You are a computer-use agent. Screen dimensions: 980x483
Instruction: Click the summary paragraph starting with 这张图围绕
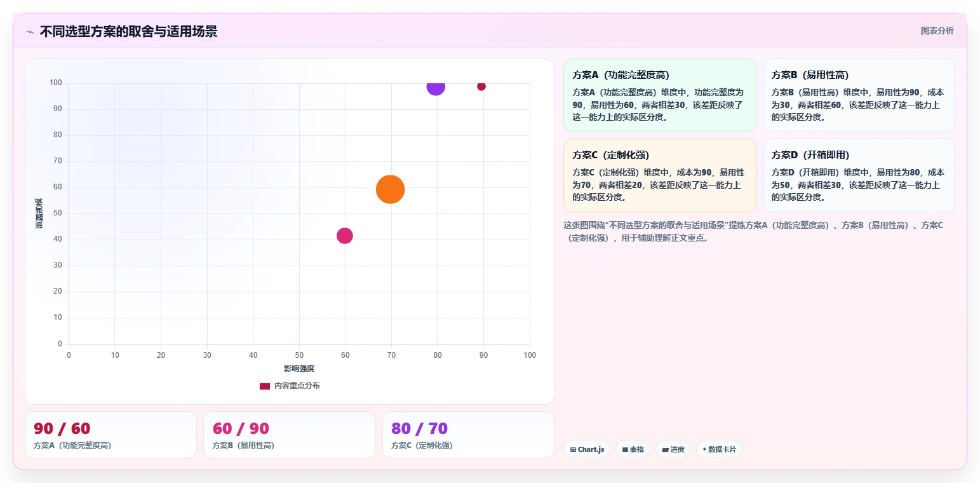pyautogui.click(x=753, y=232)
